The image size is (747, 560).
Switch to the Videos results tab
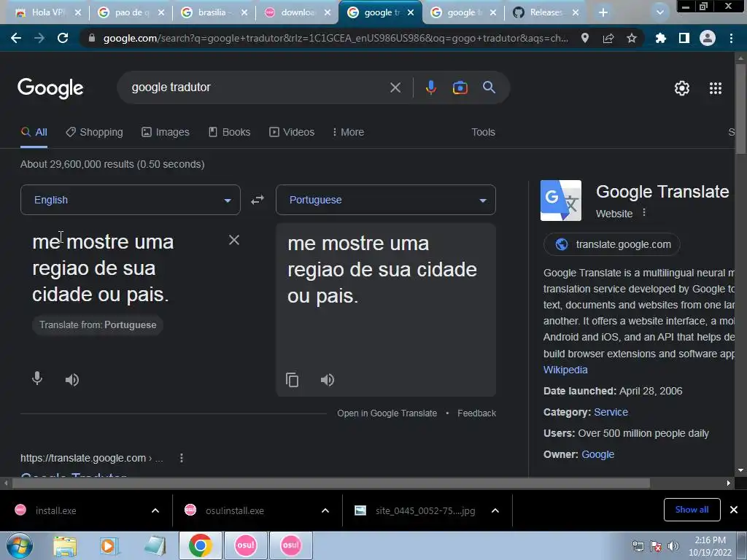pyautogui.click(x=292, y=133)
